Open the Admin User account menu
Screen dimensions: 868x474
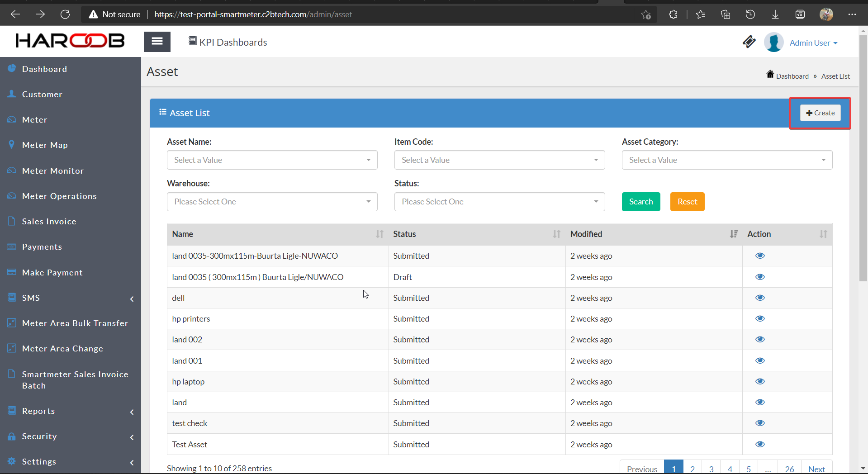coord(813,43)
